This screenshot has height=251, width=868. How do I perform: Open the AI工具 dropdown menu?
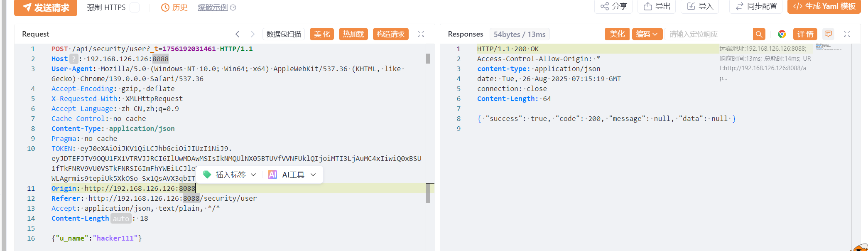292,175
